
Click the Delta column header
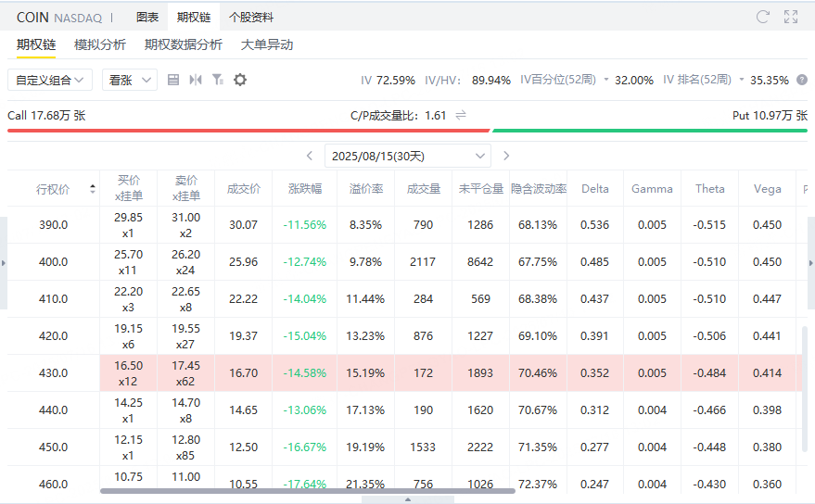click(595, 189)
